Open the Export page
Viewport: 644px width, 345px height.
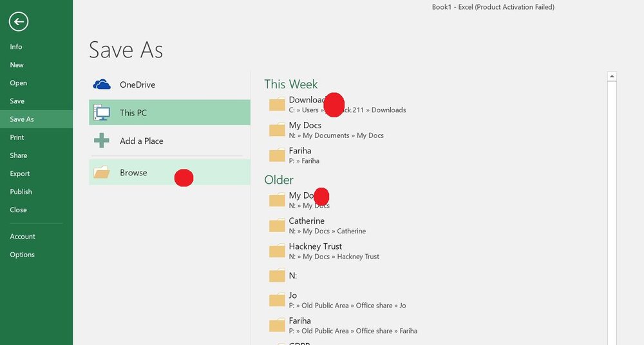(36, 173)
